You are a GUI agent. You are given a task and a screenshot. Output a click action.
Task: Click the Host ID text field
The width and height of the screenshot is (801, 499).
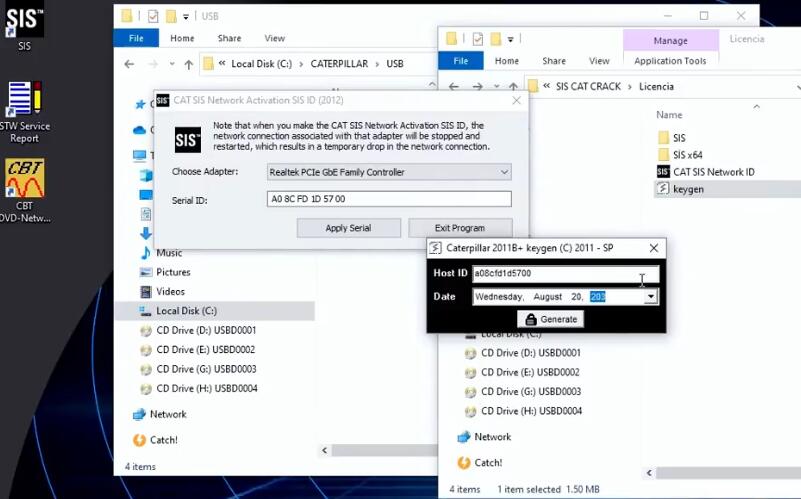coord(566,274)
